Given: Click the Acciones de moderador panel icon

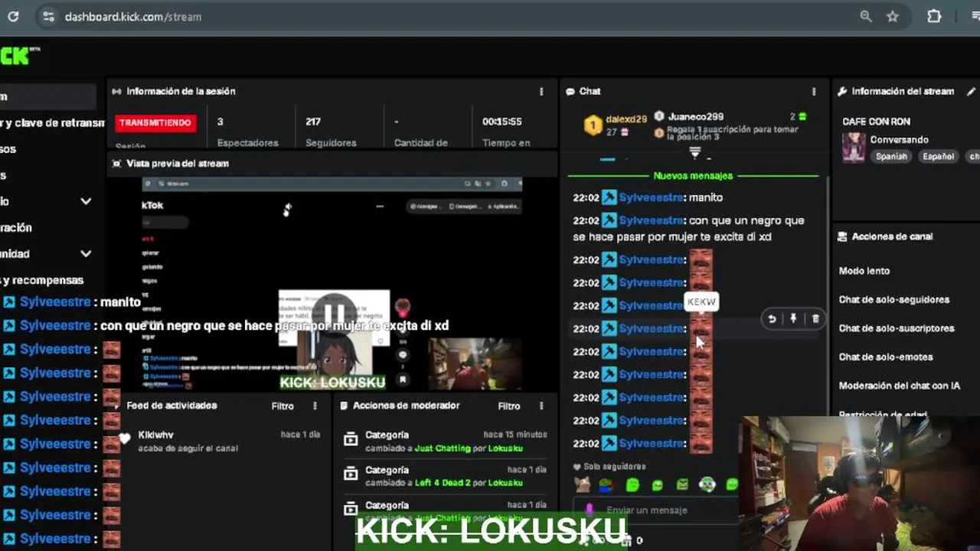Looking at the screenshot, I should pos(344,406).
